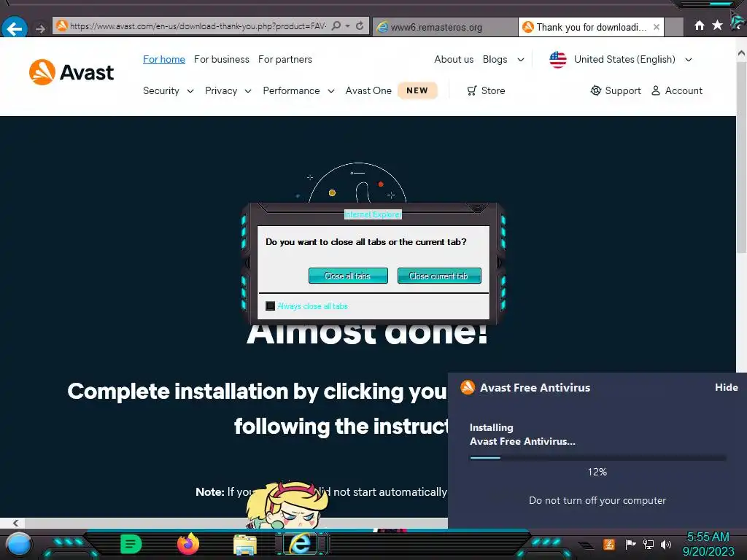Click the Account person icon
This screenshot has width=747, height=560.
tap(656, 90)
